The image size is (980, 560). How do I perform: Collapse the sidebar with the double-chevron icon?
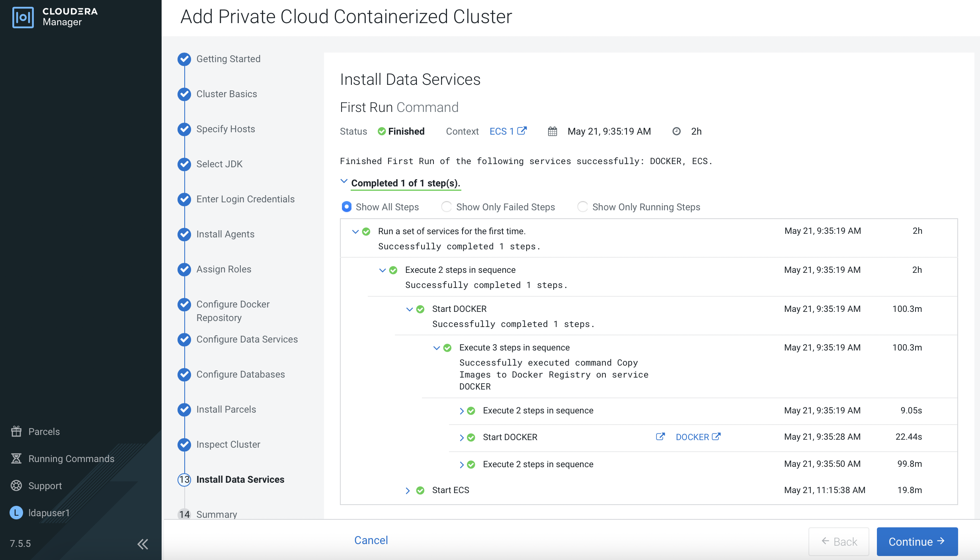[143, 544]
